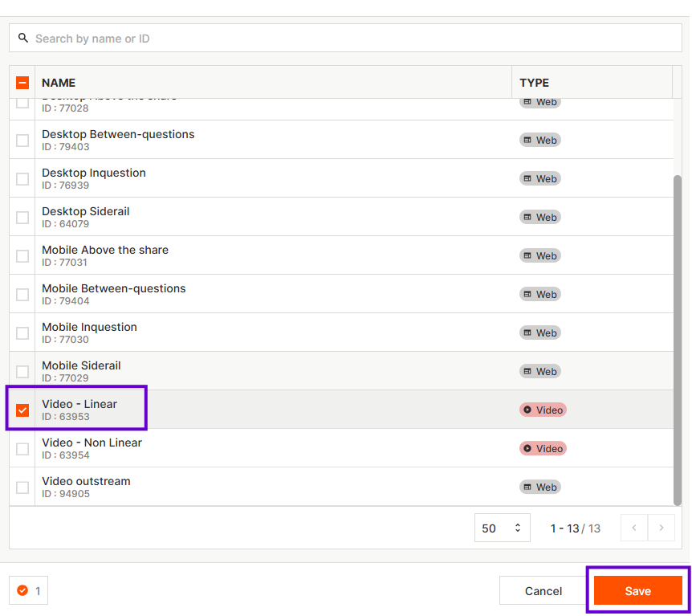Click the master select-all checkbox in the header
Screen dimensions: 692x616
click(22, 82)
